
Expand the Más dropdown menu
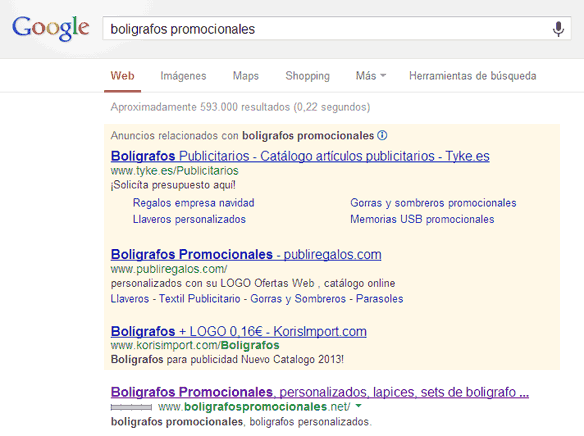(371, 76)
